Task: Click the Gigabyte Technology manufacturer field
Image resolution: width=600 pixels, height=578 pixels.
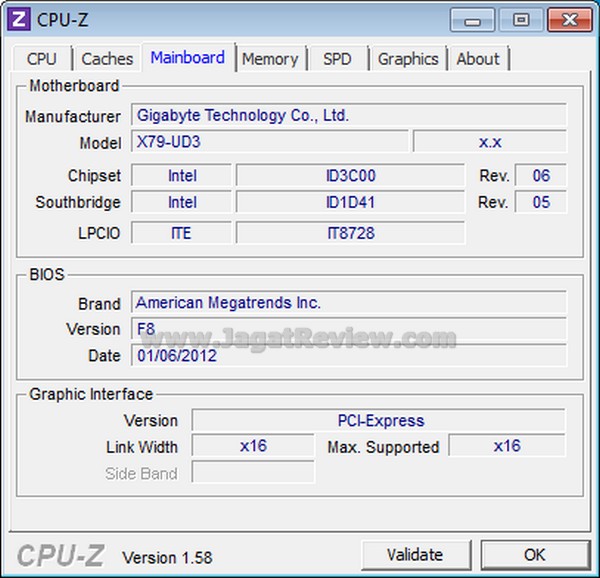Action: point(349,115)
